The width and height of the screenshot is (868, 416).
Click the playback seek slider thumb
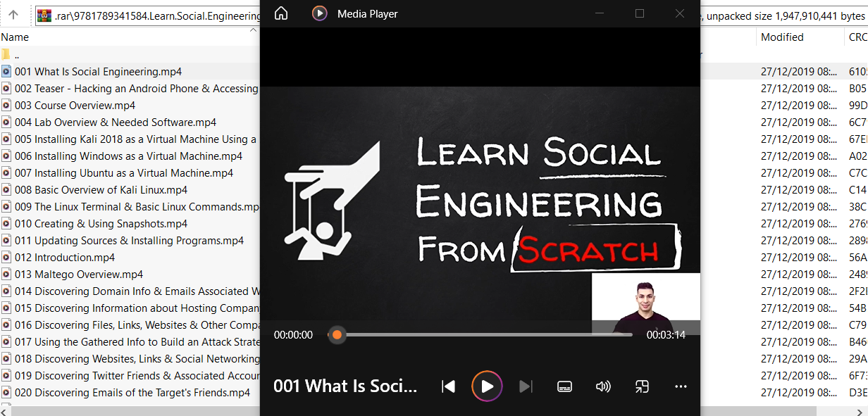337,335
